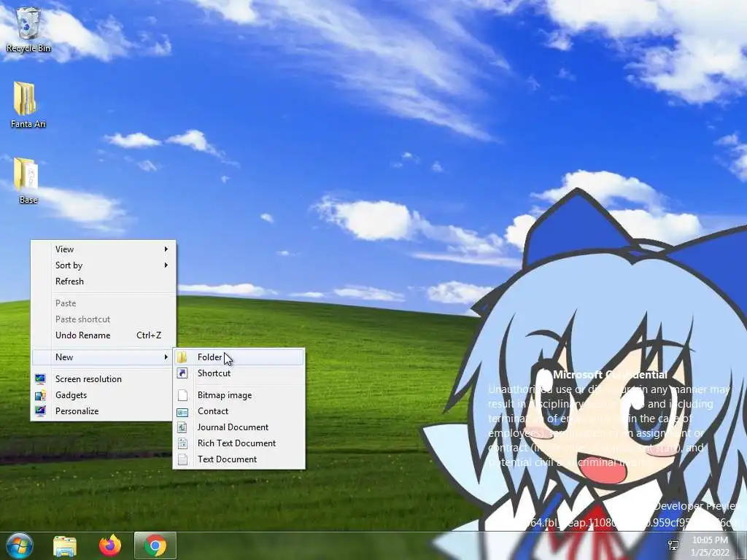
Task: Open the clock showing 10:05 PM
Action: [x=710, y=546]
